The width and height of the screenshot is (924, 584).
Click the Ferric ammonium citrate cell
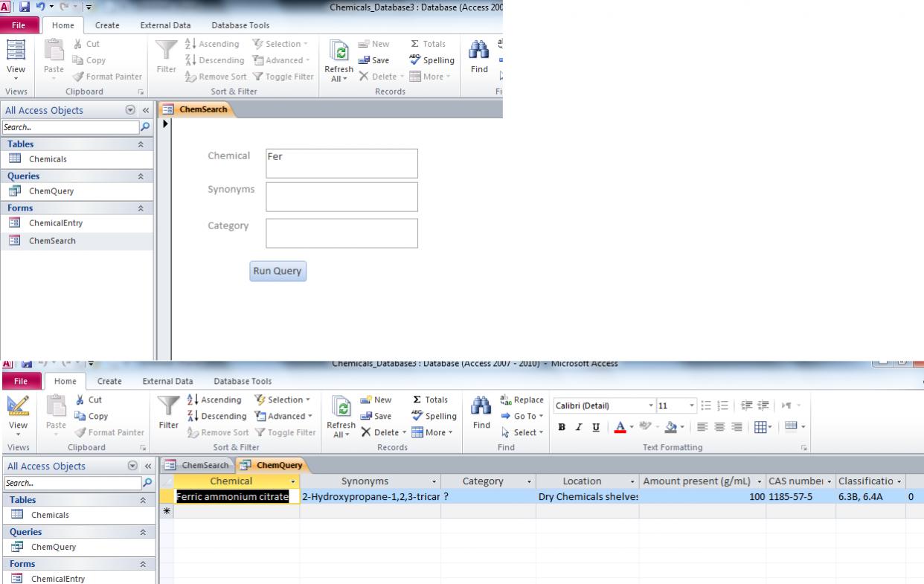(x=236, y=496)
